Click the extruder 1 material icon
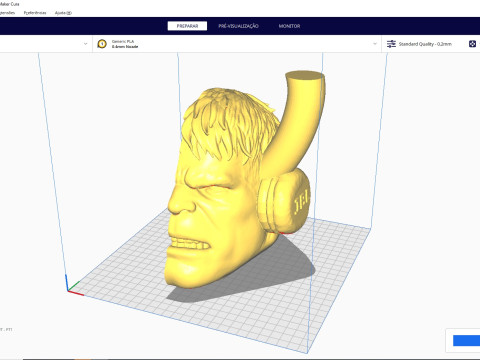The width and height of the screenshot is (480, 360). [102, 44]
